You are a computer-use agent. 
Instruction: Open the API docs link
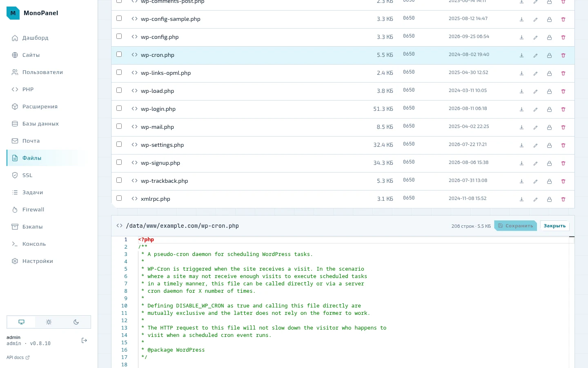[18, 357]
